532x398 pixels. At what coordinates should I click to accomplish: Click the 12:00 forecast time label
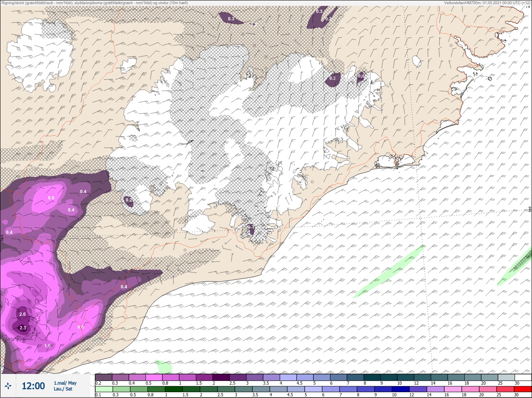[x=33, y=386]
